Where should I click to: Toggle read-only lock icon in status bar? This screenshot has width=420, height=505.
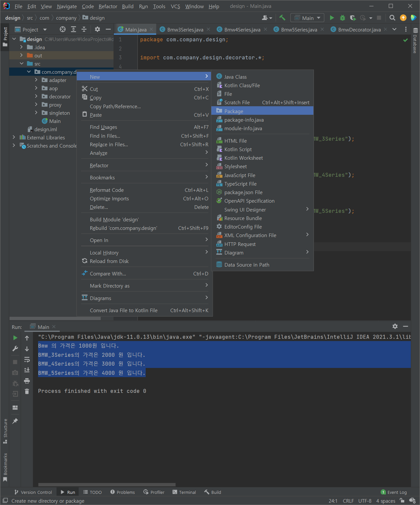402,501
